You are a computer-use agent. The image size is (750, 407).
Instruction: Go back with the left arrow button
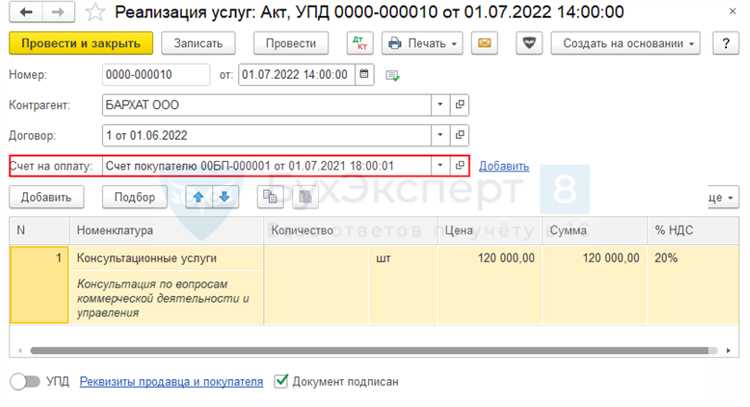[x=26, y=12]
